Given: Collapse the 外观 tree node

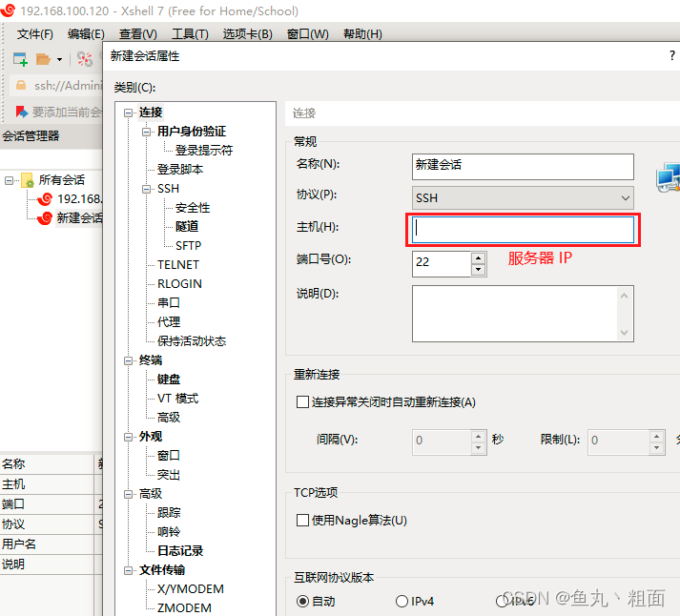Looking at the screenshot, I should (x=128, y=437).
